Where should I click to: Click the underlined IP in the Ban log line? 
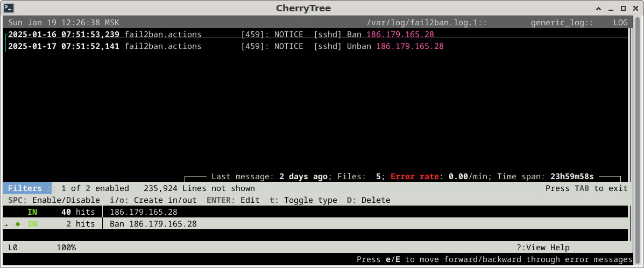(x=400, y=34)
